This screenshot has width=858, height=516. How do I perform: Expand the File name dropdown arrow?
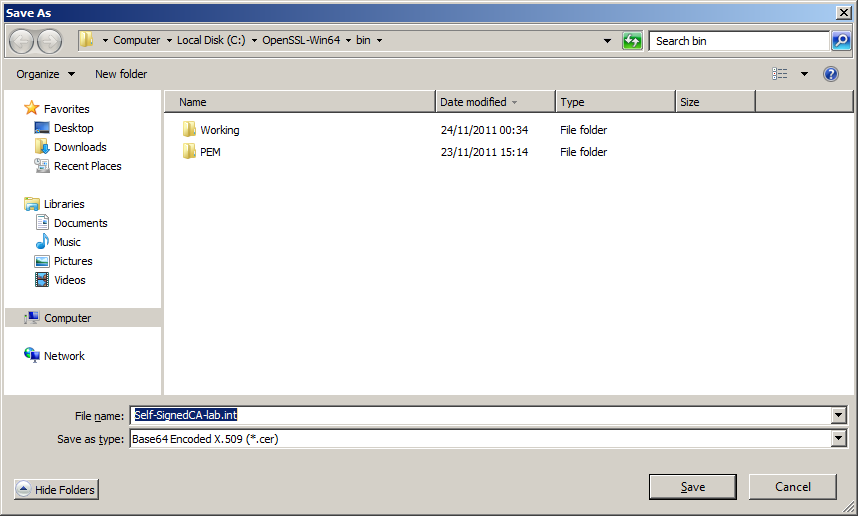click(x=838, y=416)
